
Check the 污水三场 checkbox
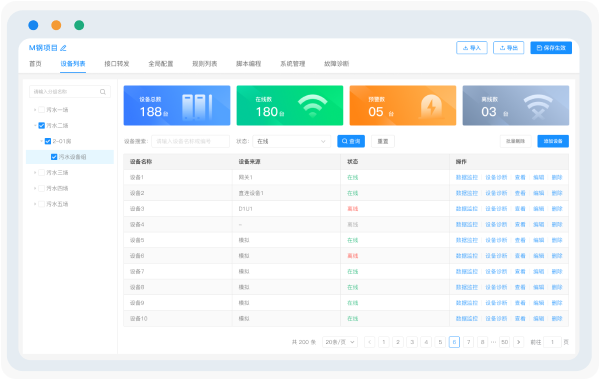(41, 173)
